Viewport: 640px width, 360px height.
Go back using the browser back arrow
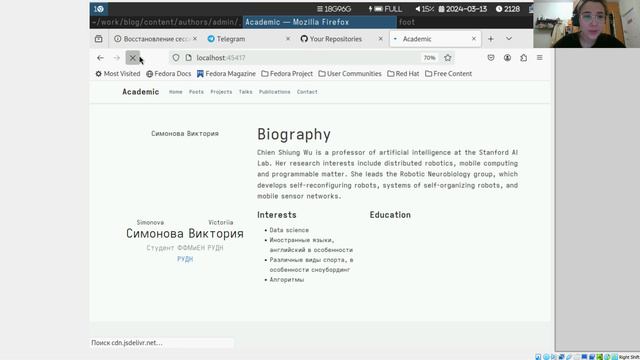pos(100,58)
